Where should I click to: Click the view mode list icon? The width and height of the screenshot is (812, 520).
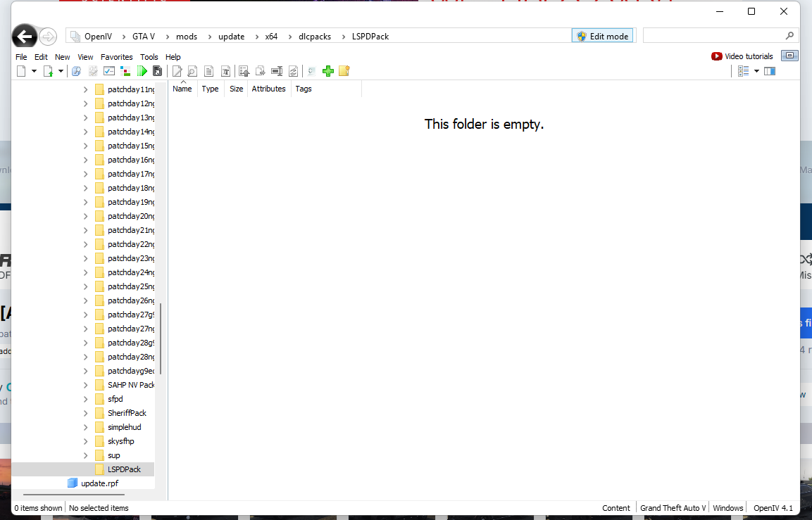coord(743,71)
